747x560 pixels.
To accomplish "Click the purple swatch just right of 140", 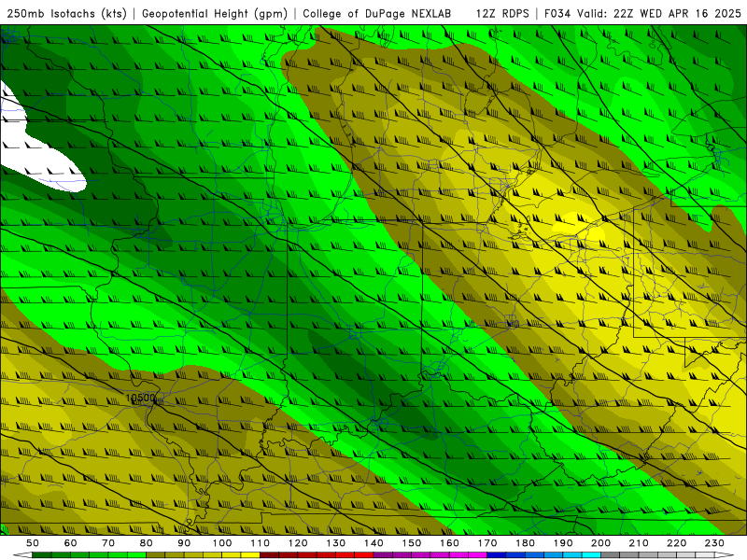I will pos(383,555).
